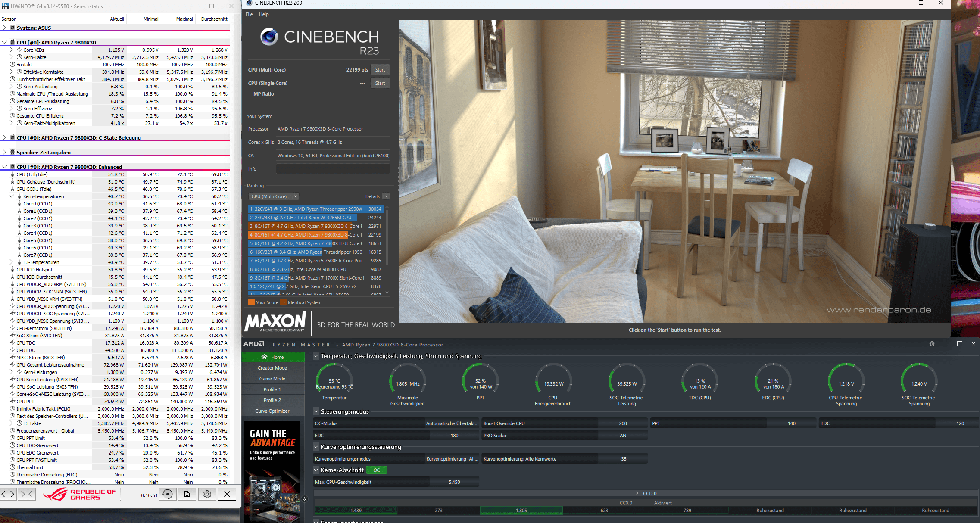Viewport: 980px width, 523px height.
Task: Click the Bustakt clock icon
Action: pyautogui.click(x=12, y=65)
